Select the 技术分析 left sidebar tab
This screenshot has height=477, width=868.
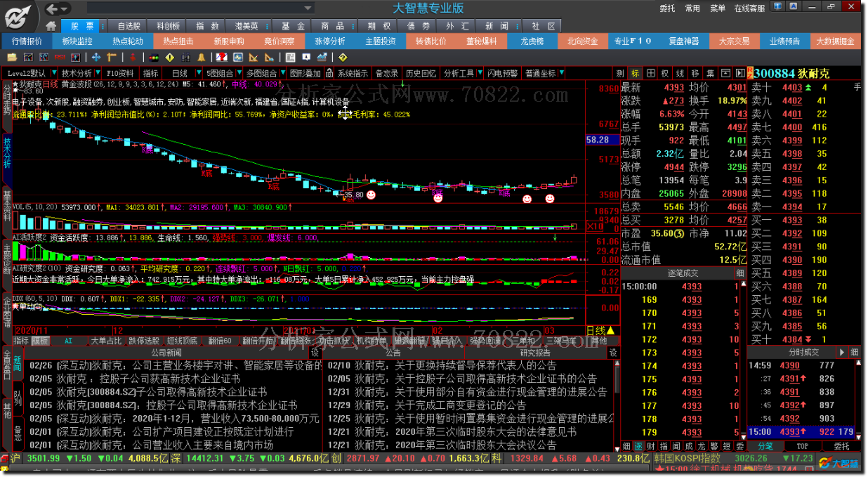click(7, 153)
